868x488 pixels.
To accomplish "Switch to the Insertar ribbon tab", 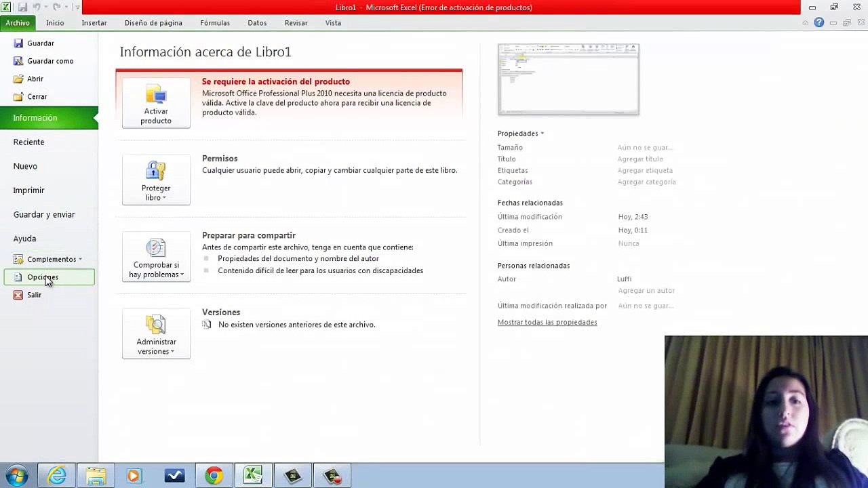I will (x=94, y=23).
